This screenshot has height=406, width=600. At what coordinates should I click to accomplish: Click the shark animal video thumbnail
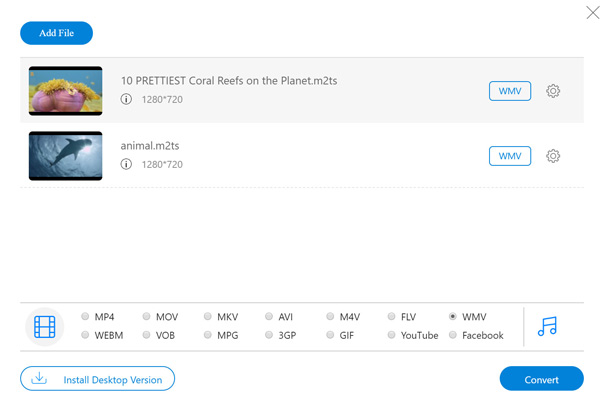click(x=66, y=156)
